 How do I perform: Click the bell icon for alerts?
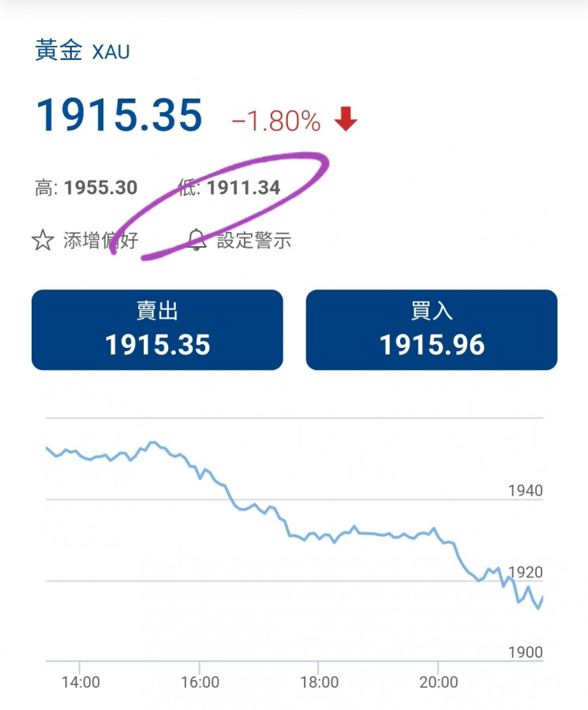[197, 240]
